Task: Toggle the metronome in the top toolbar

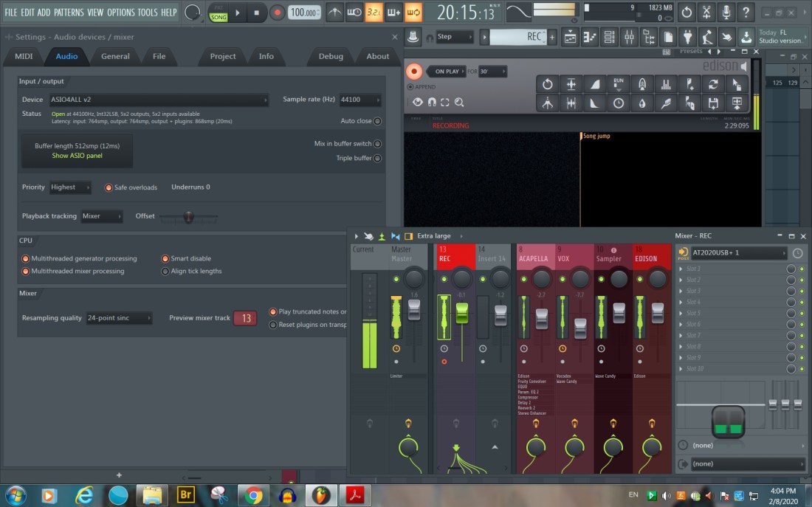Action: tap(335, 13)
